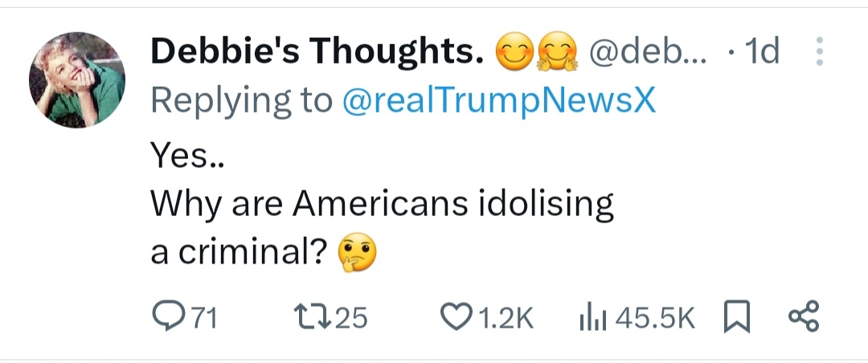Click the reply speech bubble icon
The height and width of the screenshot is (363, 868).
point(167,317)
